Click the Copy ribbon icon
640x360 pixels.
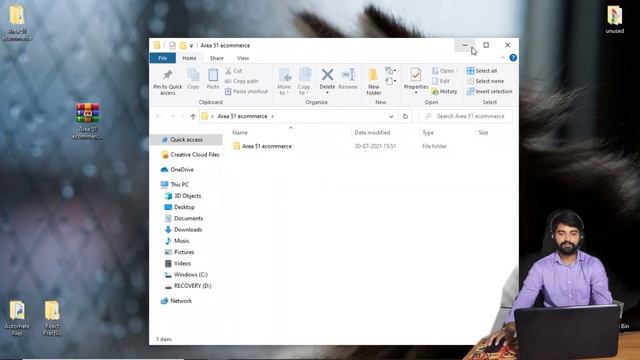[193, 79]
